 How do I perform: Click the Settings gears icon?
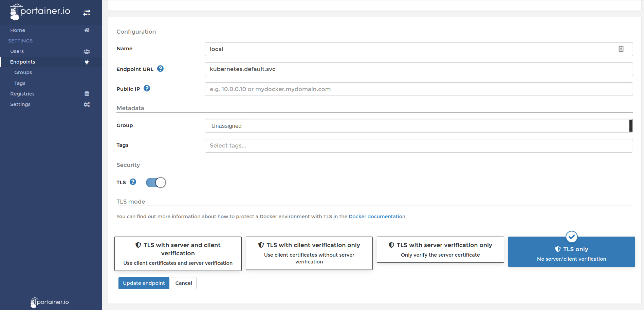pyautogui.click(x=87, y=104)
